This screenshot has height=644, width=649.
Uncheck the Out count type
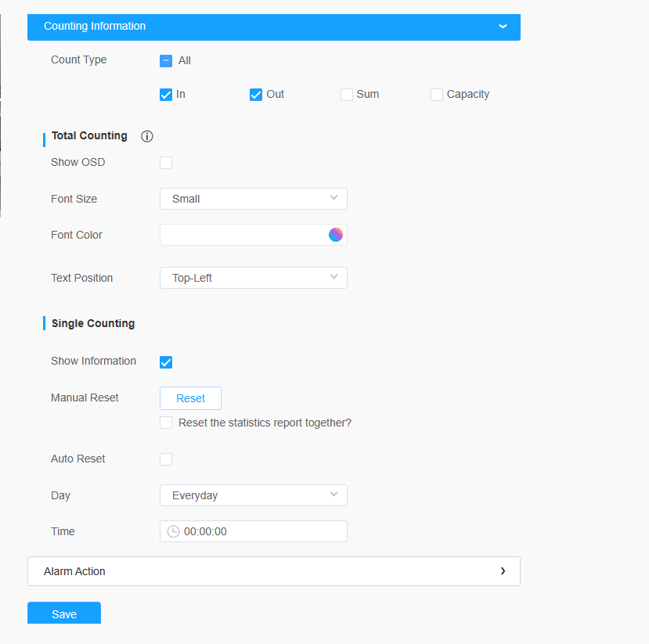[x=256, y=95]
